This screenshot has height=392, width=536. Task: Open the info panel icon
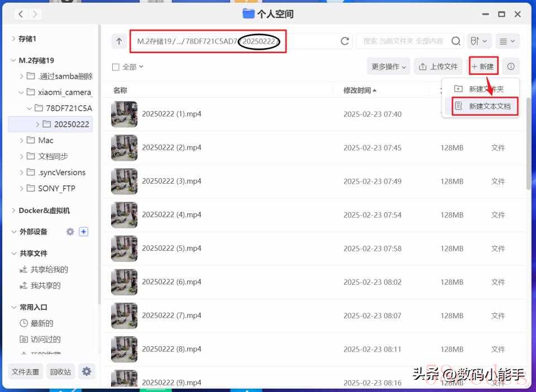pos(510,66)
